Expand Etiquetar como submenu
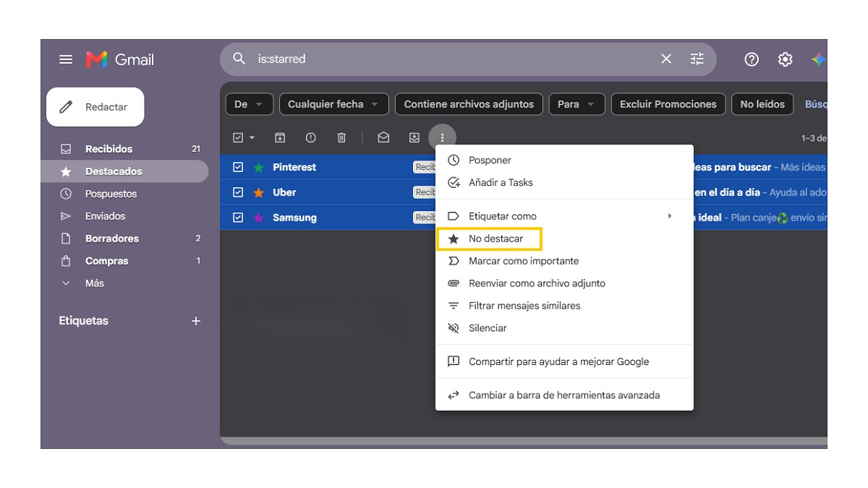Image resolution: width=868 pixels, height=488 pixels. click(564, 216)
